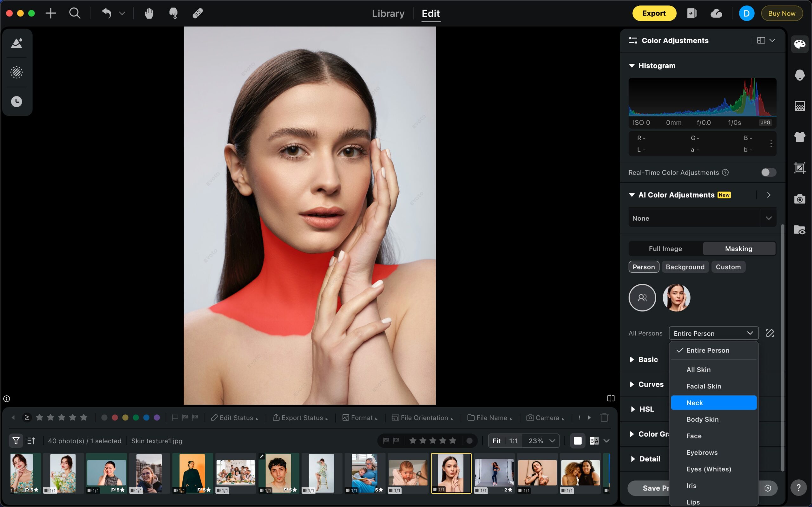Toggle Real-Time Color Adjustments switch
This screenshot has width=812, height=507.
[768, 172]
